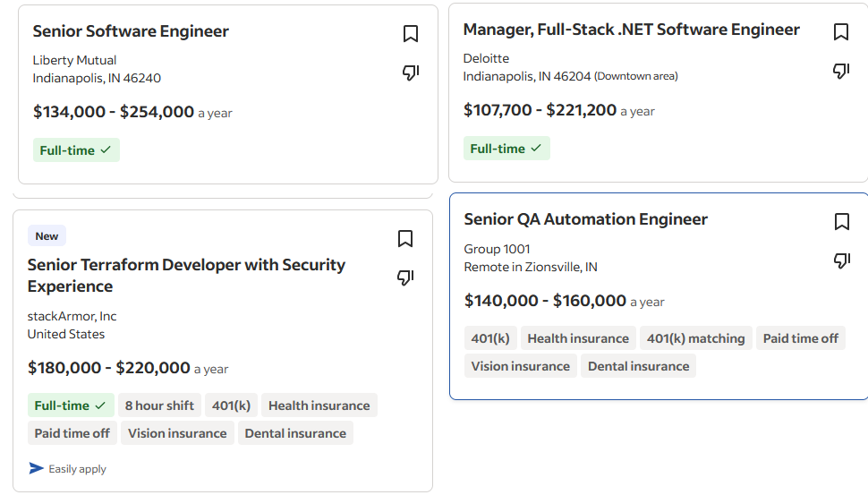This screenshot has width=868, height=495.
Task: Click the 8 hour shift tag
Action: click(159, 405)
